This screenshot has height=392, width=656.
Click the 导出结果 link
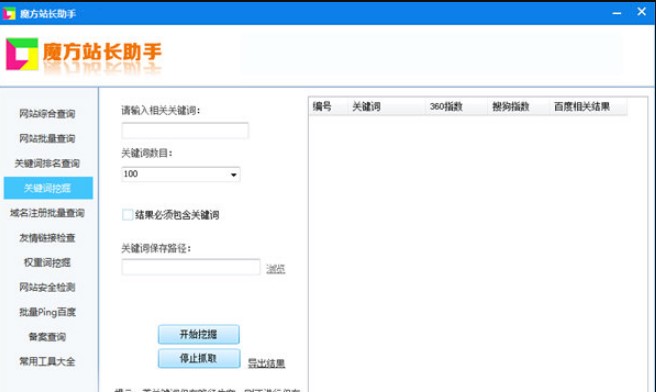click(x=266, y=363)
